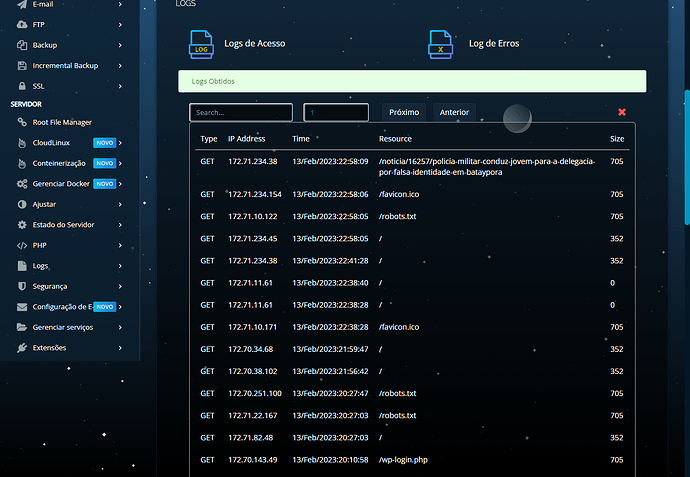Focus the Search input field
The image size is (690, 477).
tap(241, 112)
